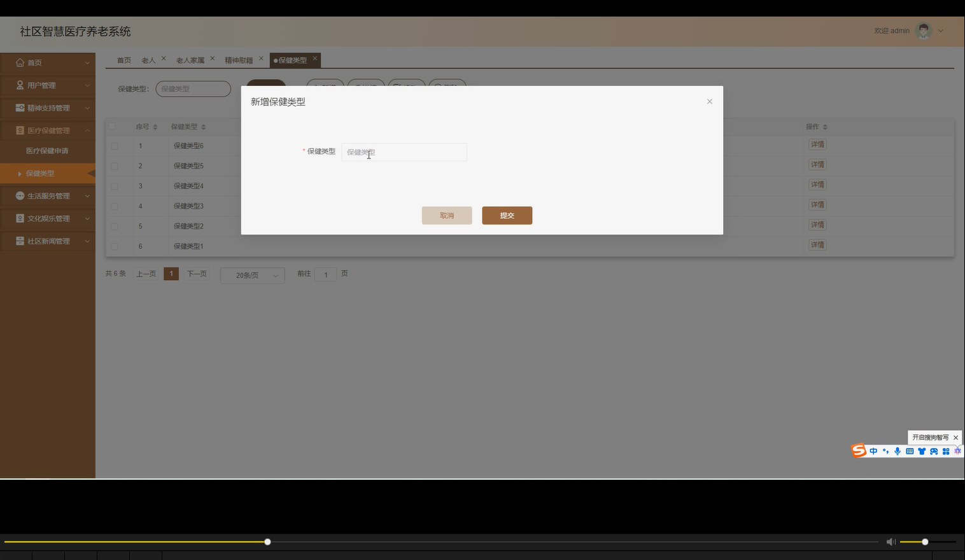Open Sogou toolbox grid icon
The width and height of the screenshot is (965, 560).
(x=946, y=451)
